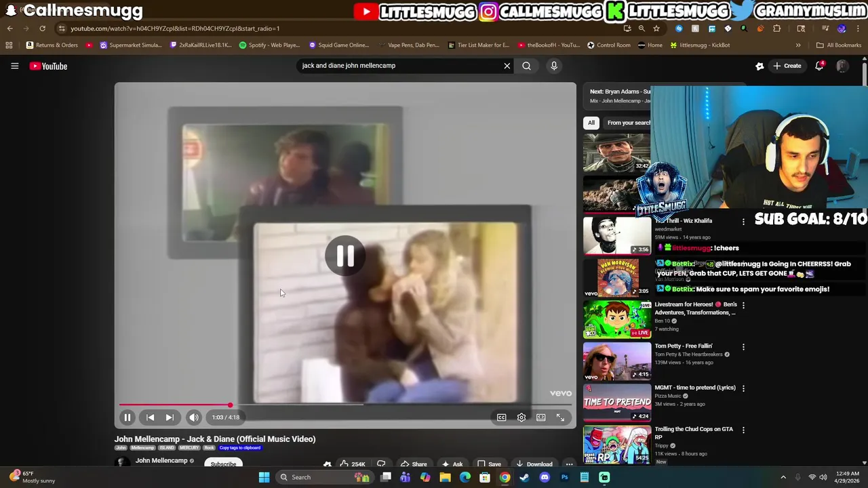Select the From your search chip
Viewport: 868px width, 488px height.
click(629, 123)
